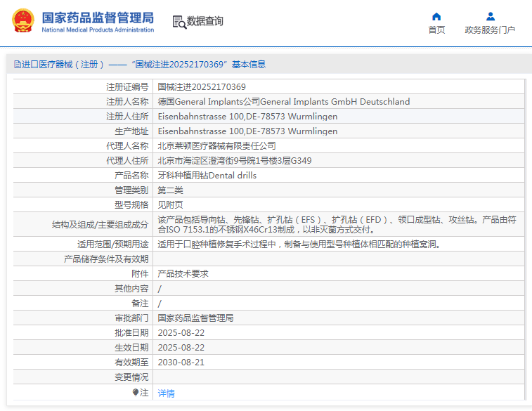Open the 首页 navigation text

tap(436, 30)
